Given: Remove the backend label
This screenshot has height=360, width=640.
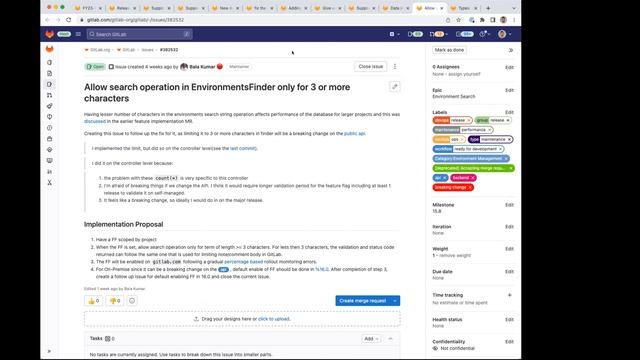Looking at the screenshot, I should (473, 178).
